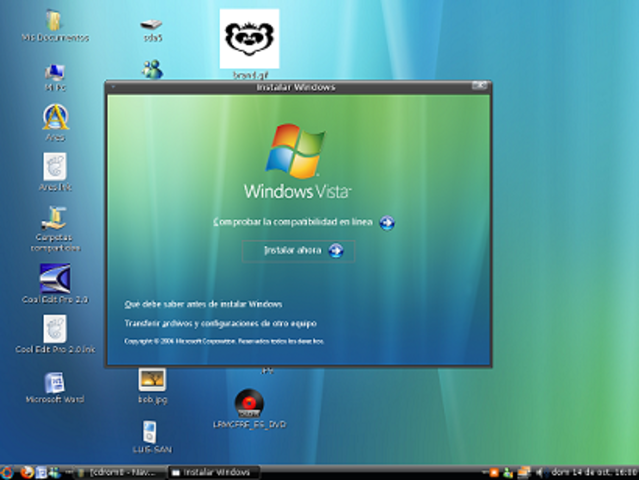Close the Instalar Windows window
The width and height of the screenshot is (639, 480).
[479, 86]
